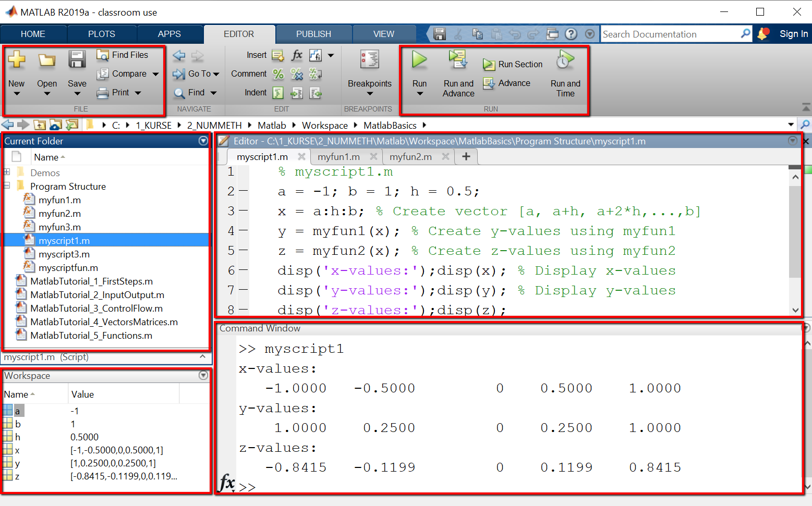Toggle a comment using the % icon
The height and width of the screenshot is (506, 812).
pyautogui.click(x=278, y=74)
